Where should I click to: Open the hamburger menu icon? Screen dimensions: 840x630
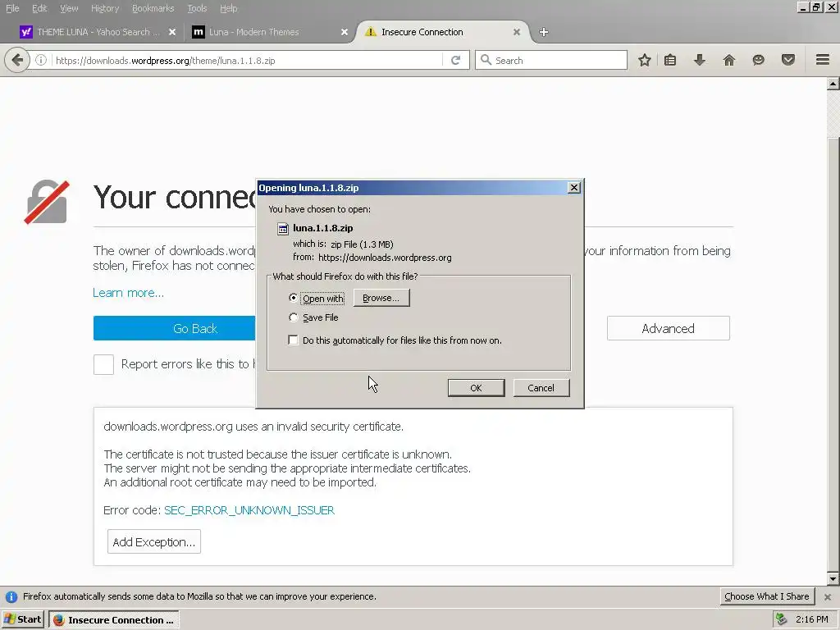point(823,60)
